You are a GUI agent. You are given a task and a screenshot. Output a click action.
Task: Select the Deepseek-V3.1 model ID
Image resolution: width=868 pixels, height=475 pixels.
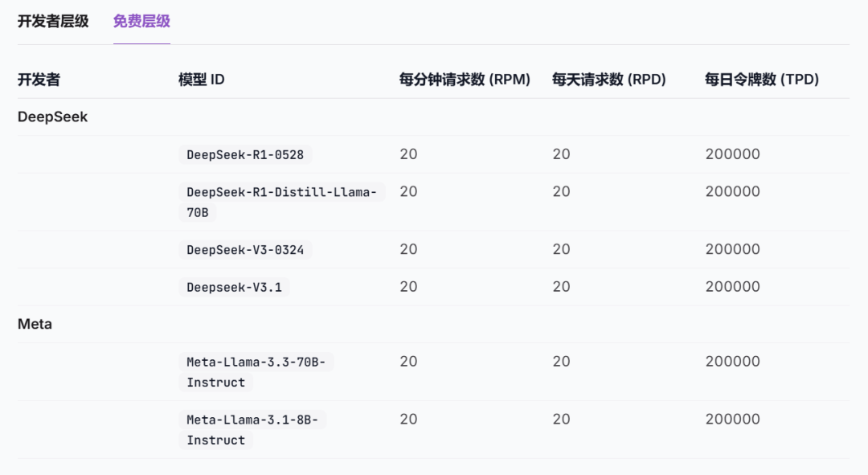click(x=233, y=286)
